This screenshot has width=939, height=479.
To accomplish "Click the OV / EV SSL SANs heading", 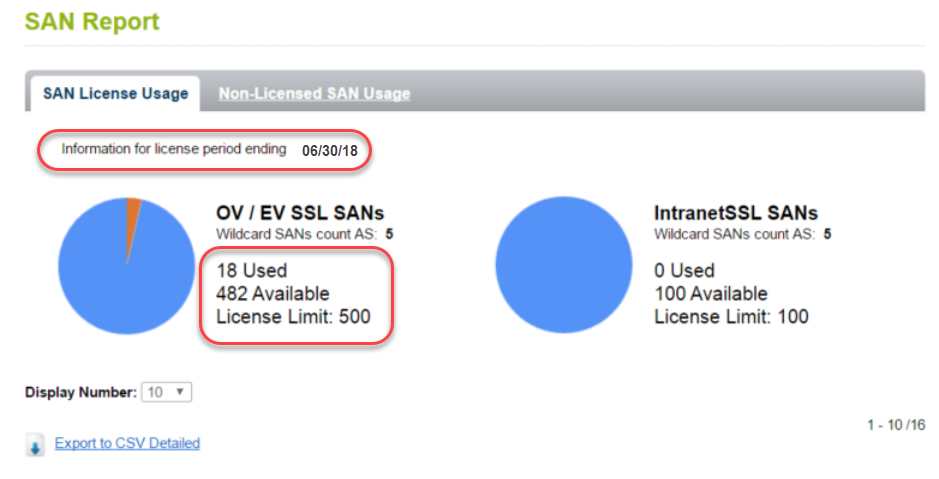I will [x=300, y=213].
